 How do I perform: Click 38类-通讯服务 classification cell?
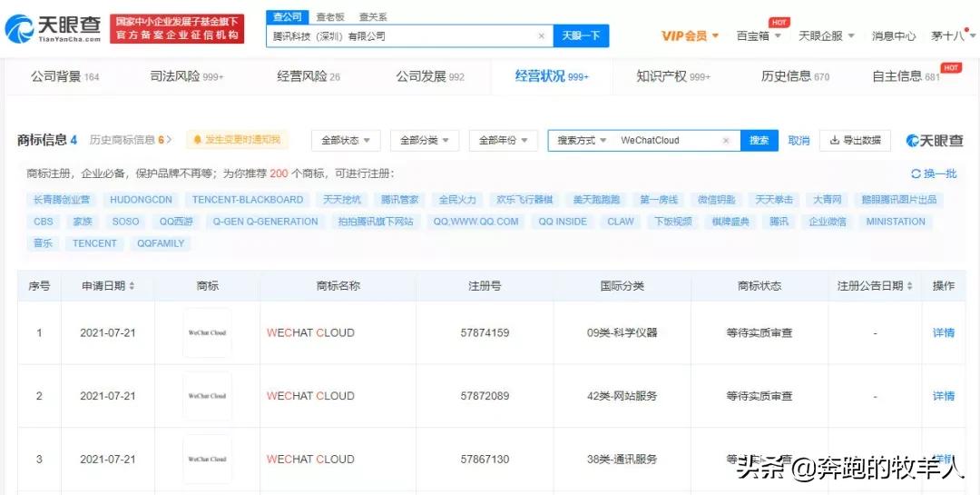[x=622, y=460]
